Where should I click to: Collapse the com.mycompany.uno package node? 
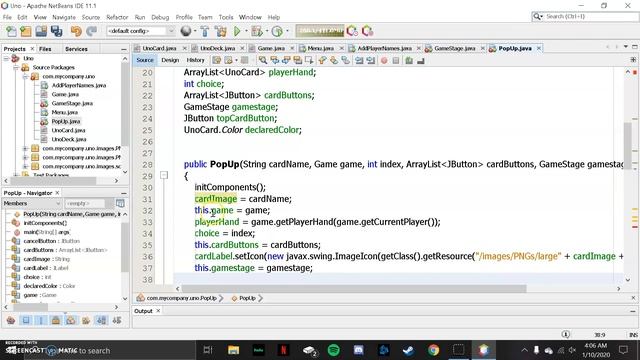[x=25, y=76]
